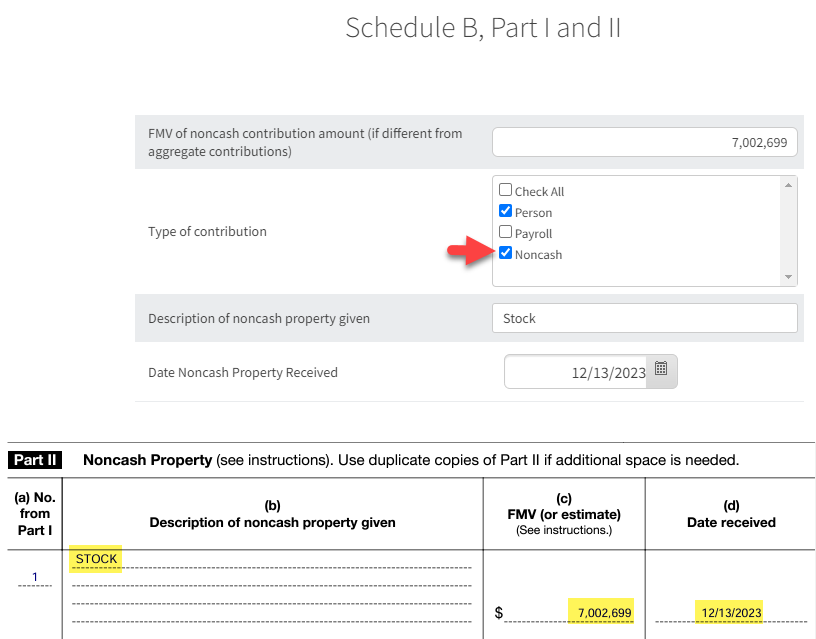
Task: Focus the Description of noncash property field
Action: click(x=644, y=318)
